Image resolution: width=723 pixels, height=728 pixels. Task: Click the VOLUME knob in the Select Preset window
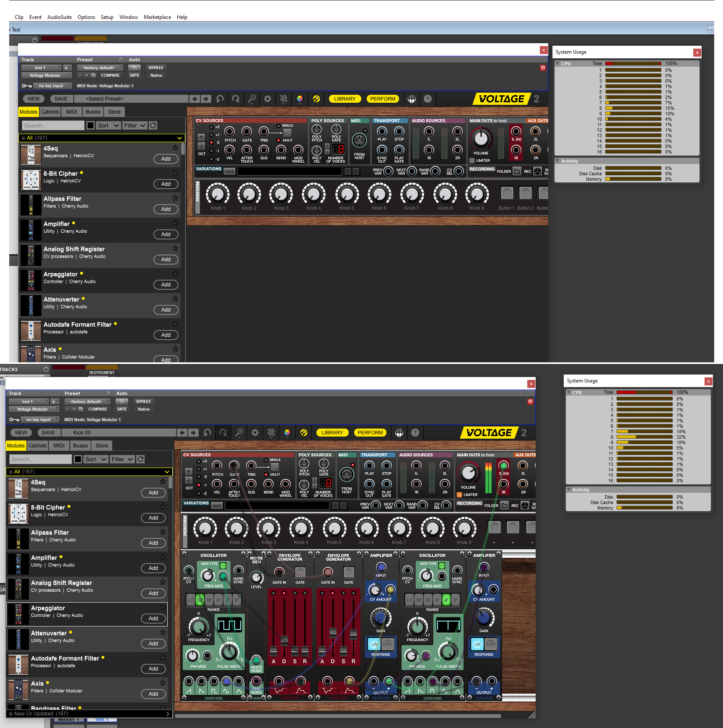(x=481, y=138)
